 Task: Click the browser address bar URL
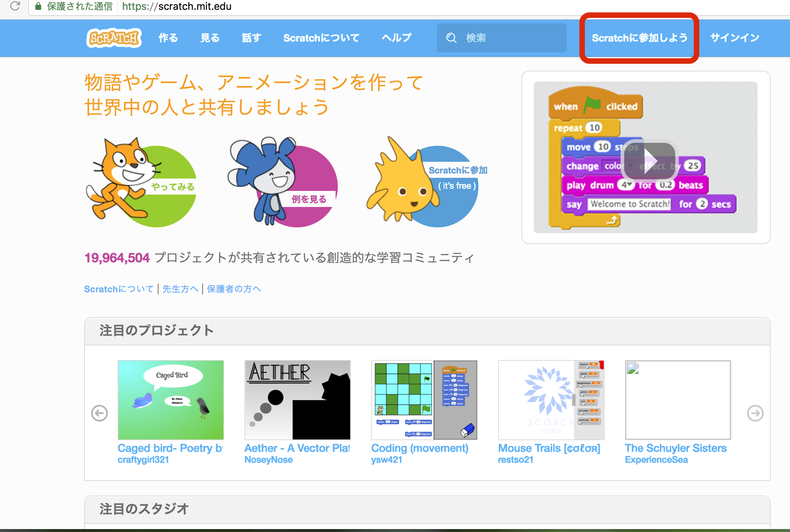[177, 6]
